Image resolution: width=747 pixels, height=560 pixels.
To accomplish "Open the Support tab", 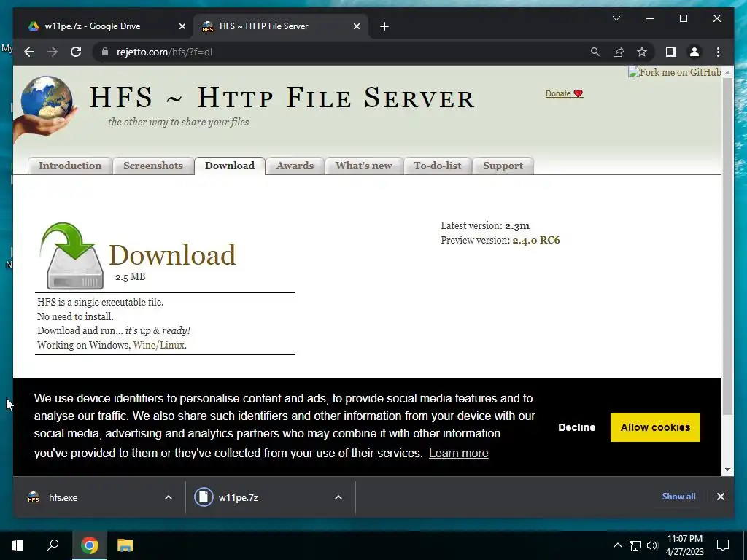I will coord(503,166).
